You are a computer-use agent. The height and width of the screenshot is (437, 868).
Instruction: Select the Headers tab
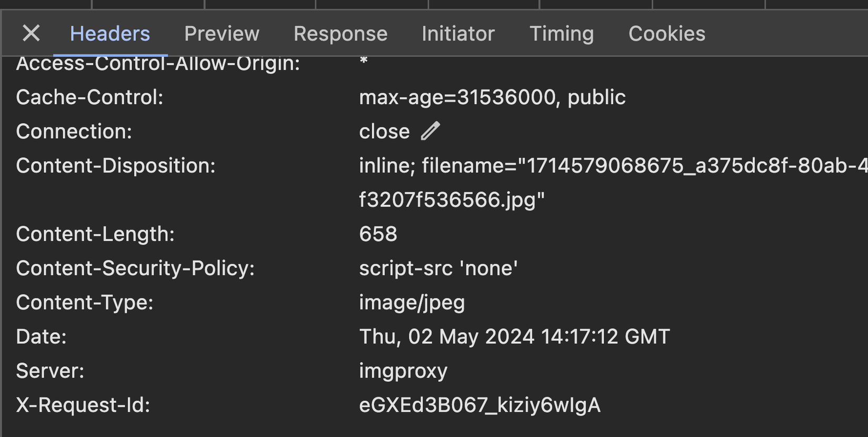(x=109, y=33)
